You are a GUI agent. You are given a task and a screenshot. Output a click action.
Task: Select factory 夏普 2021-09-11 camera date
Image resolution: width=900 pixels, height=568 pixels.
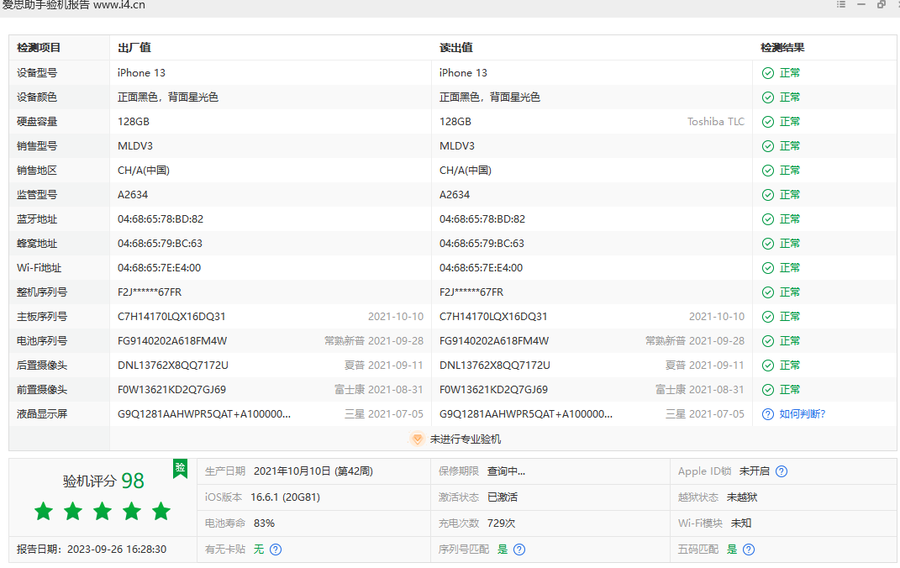coord(383,365)
